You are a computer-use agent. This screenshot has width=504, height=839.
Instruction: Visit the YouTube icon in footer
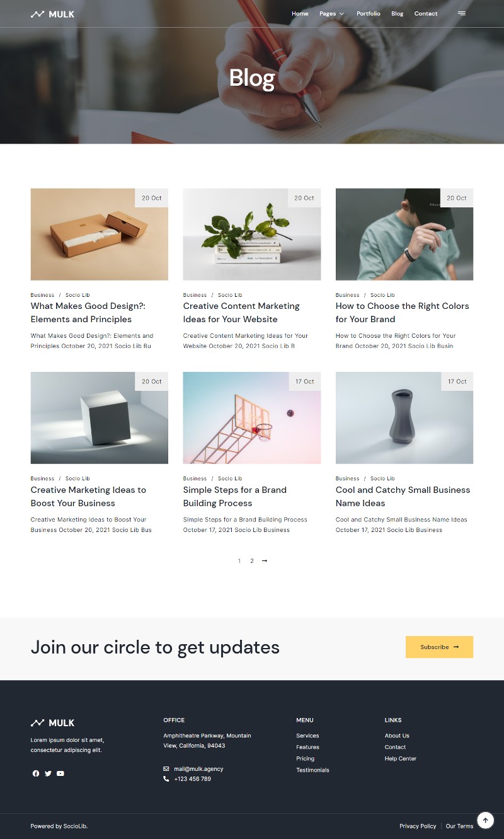tap(60, 773)
